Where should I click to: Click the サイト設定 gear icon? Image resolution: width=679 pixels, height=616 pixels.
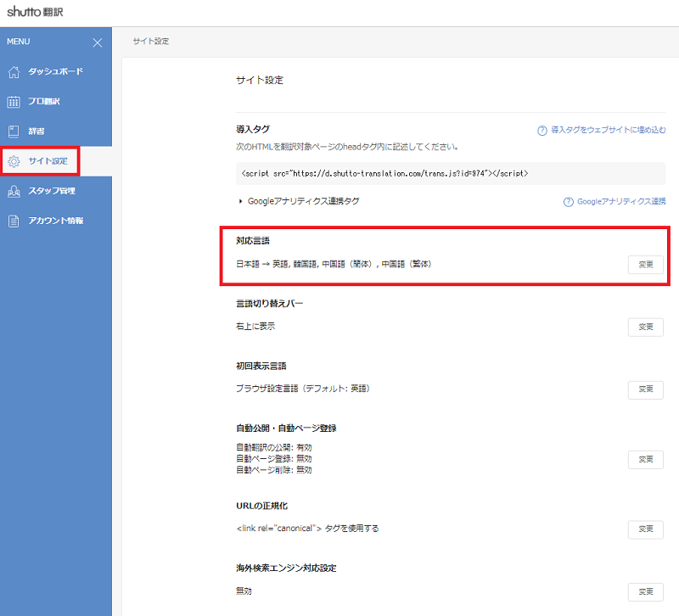tap(14, 161)
